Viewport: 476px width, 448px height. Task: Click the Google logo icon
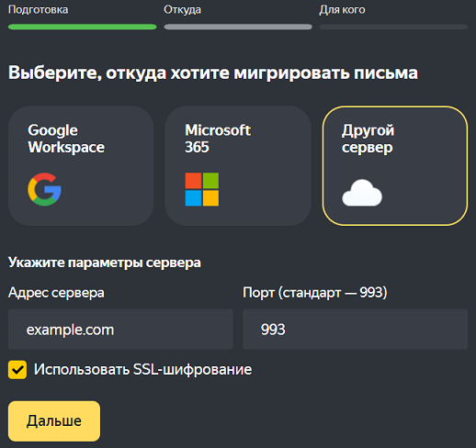pyautogui.click(x=44, y=189)
